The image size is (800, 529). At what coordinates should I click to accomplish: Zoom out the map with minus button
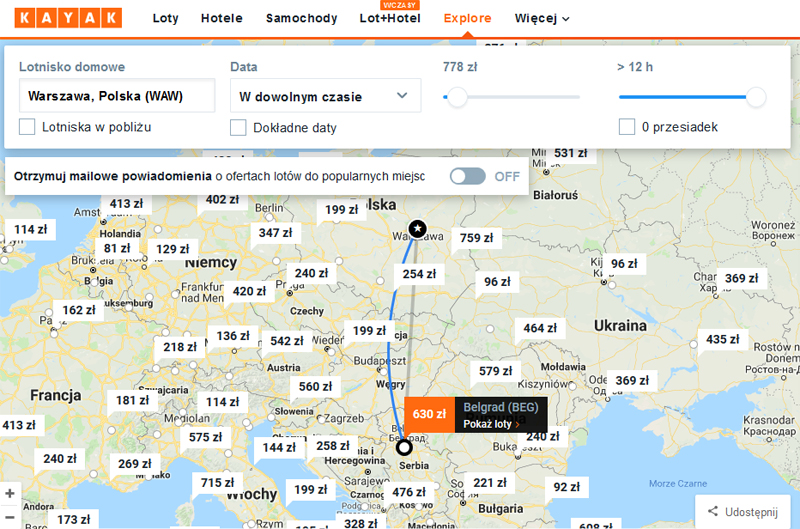point(10,517)
